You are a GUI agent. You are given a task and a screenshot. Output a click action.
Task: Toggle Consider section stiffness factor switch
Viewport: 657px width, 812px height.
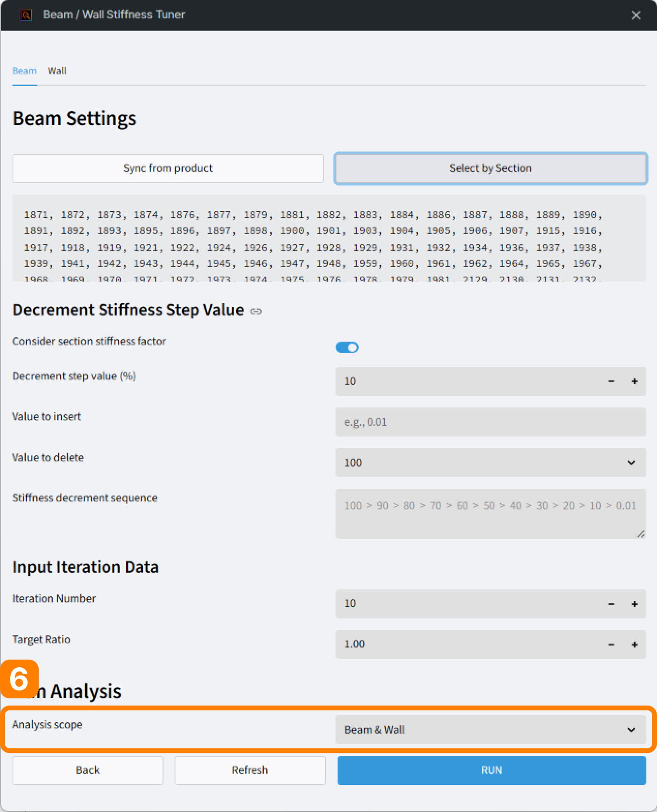[x=347, y=347]
